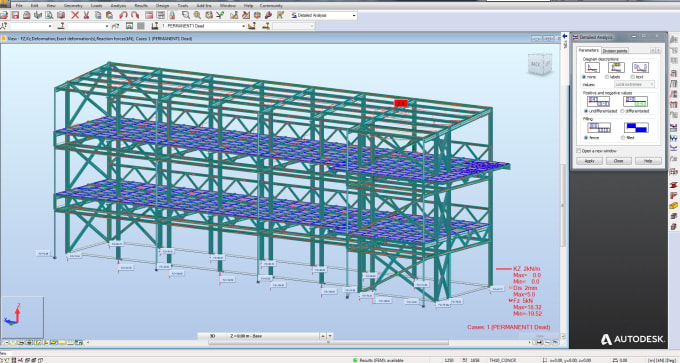Click the 'filled' filling preview picture

(x=636, y=128)
